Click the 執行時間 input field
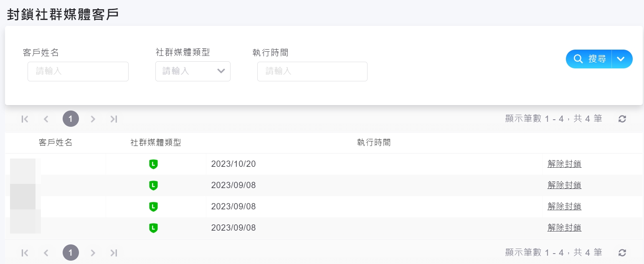The height and width of the screenshot is (264, 644). point(312,71)
